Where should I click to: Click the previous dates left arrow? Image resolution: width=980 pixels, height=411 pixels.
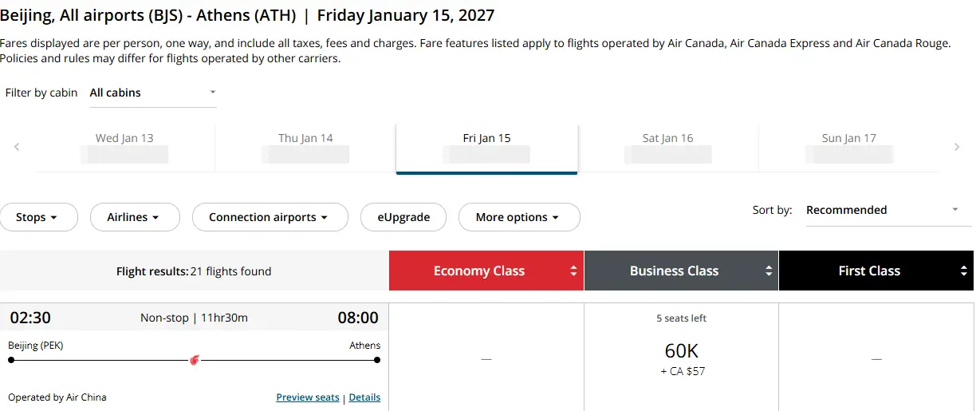(x=17, y=147)
